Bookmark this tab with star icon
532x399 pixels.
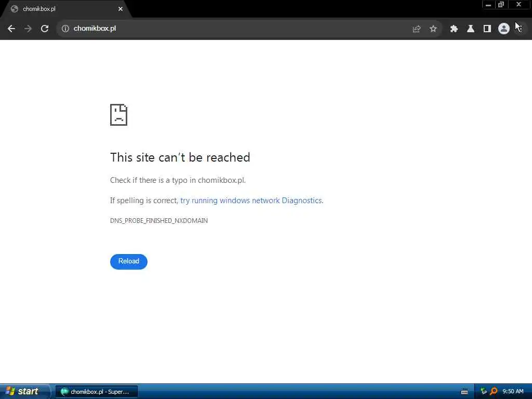click(433, 29)
